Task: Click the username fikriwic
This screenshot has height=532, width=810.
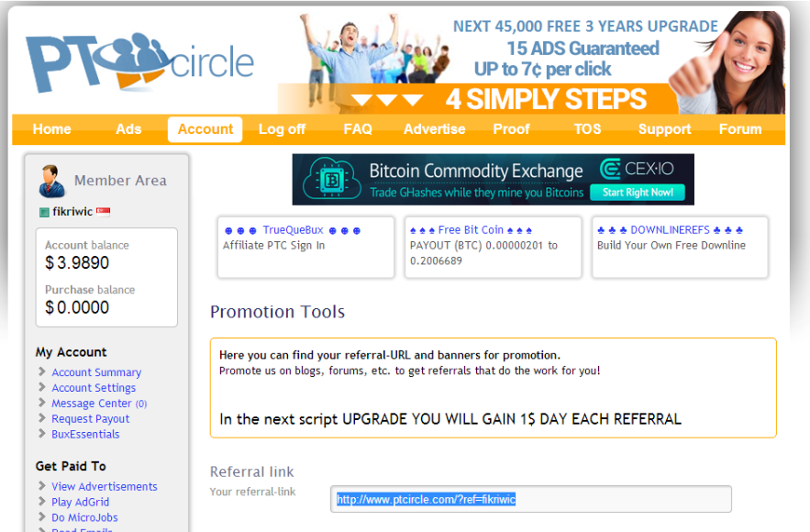Action: [72, 212]
